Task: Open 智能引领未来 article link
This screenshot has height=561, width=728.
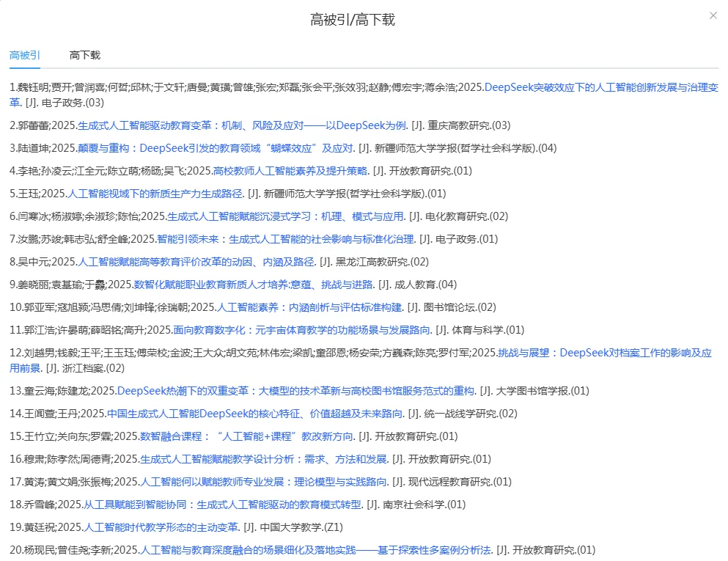Action: (285, 239)
